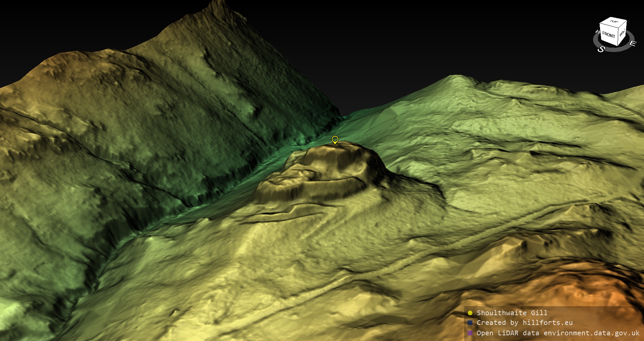Screen dimensions: 644x341
Task: Click the yellow dot legend marker
Action: click(x=470, y=313)
